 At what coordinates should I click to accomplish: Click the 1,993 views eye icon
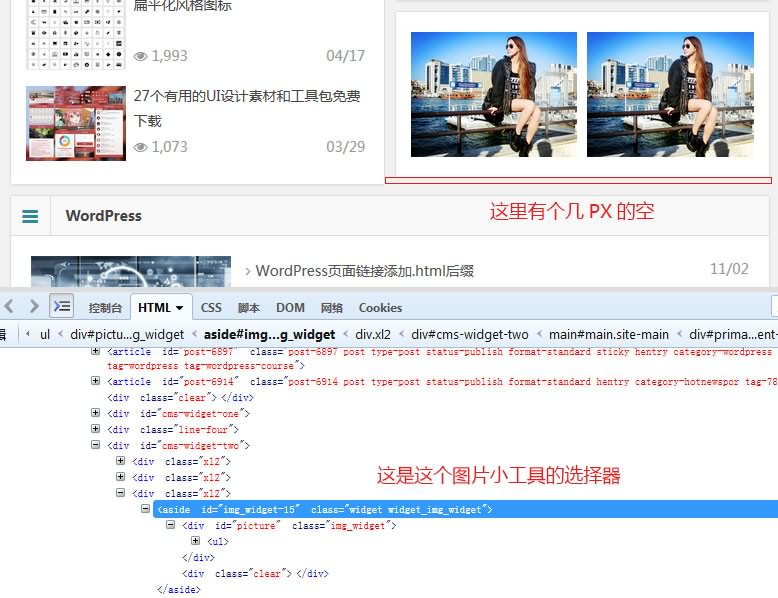[x=140, y=56]
